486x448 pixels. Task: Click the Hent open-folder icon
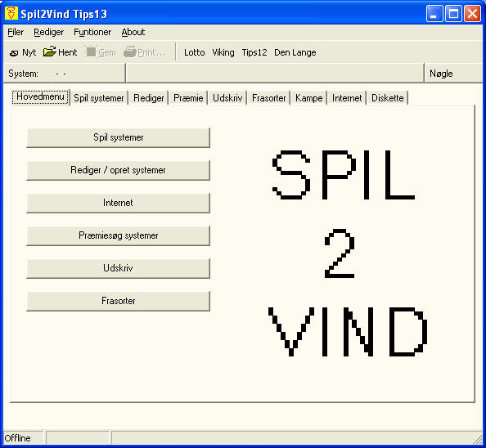[50, 52]
